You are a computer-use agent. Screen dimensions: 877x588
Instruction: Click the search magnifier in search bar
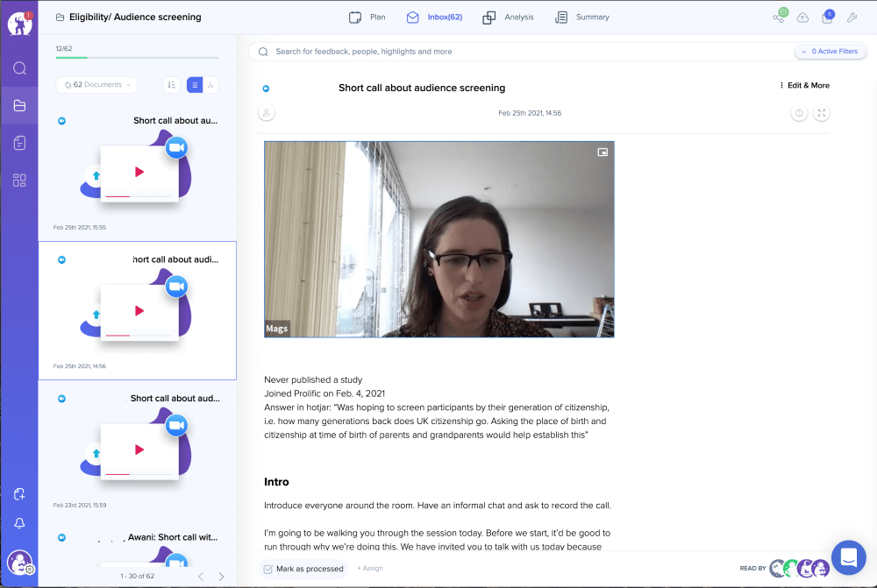263,52
